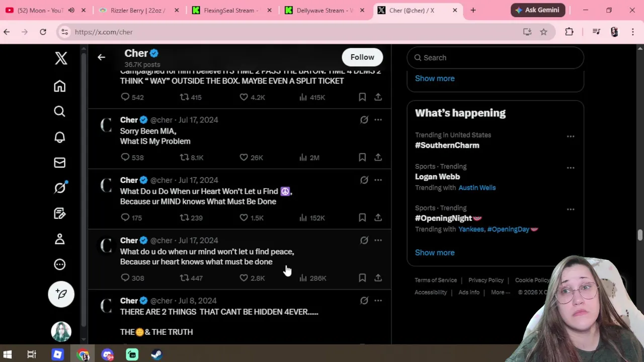Bookmark the 'Heart Won't Let u Find' post
644x362 pixels.
pos(362,218)
